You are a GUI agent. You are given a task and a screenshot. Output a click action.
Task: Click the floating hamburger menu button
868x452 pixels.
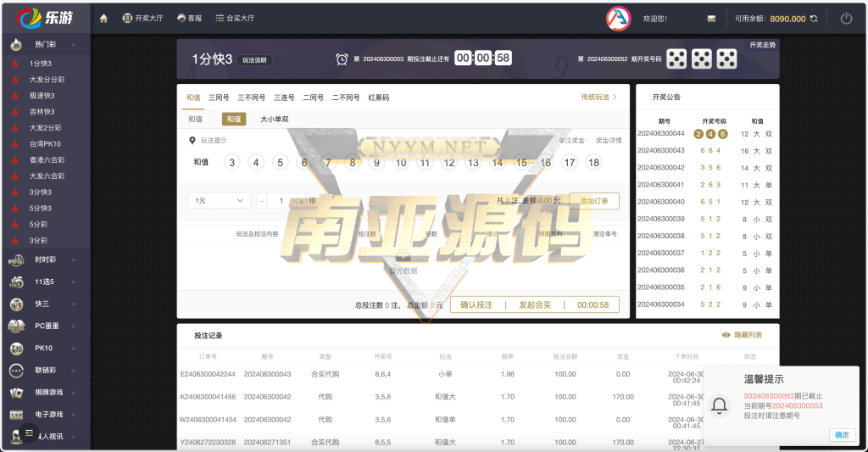tap(28, 433)
